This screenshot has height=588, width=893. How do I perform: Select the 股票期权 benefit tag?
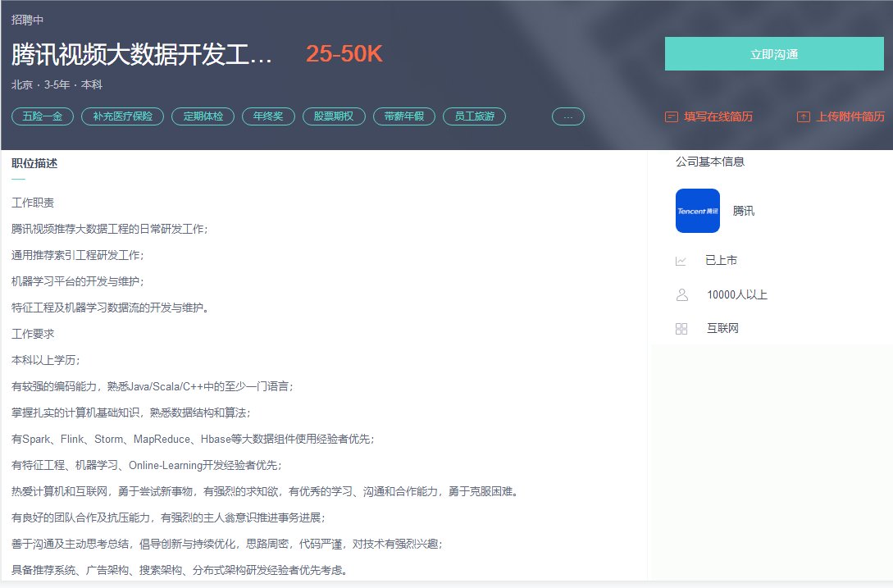(x=333, y=116)
